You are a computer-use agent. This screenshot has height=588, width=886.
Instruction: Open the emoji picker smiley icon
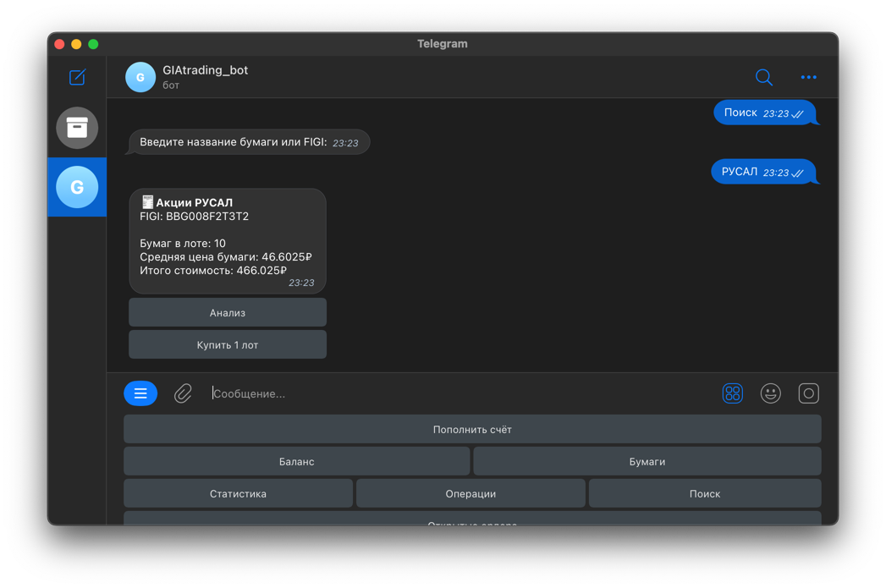pos(771,393)
